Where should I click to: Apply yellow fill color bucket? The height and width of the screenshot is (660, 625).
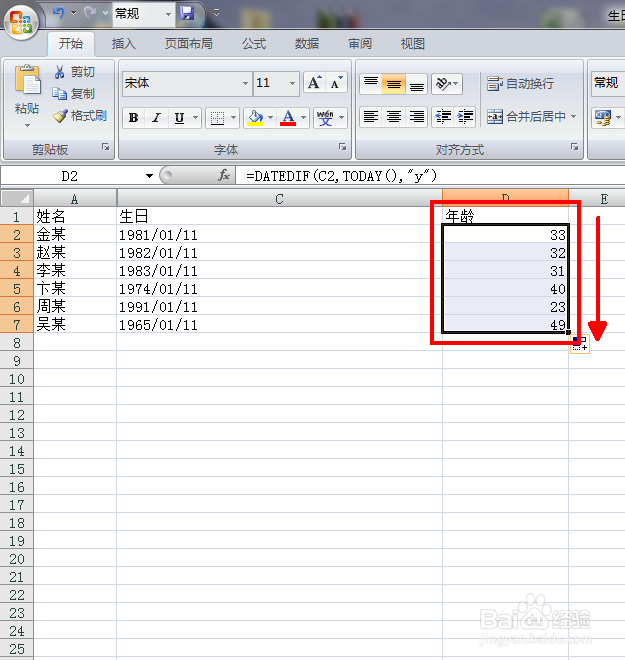[x=255, y=118]
